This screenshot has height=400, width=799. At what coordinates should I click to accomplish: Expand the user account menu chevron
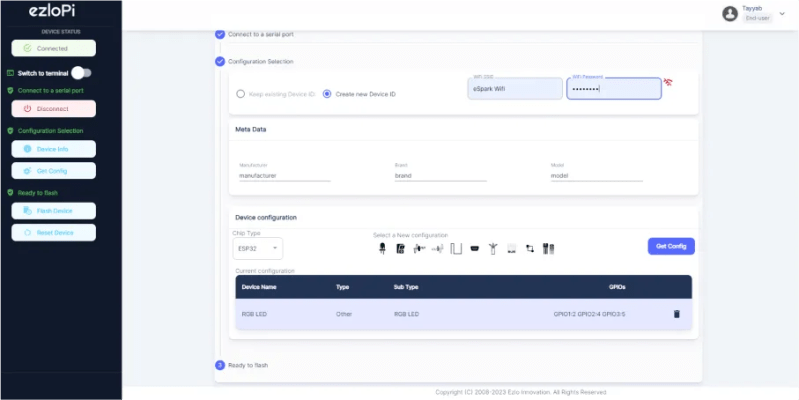[x=782, y=14]
